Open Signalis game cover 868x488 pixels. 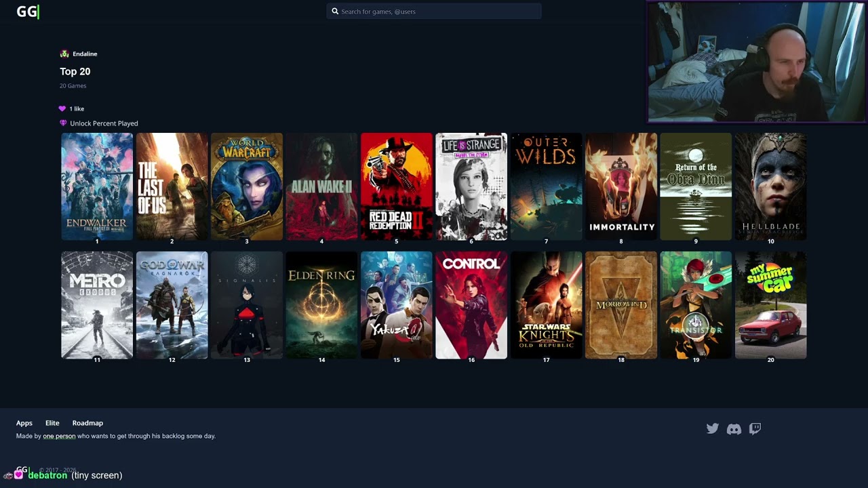coord(247,305)
